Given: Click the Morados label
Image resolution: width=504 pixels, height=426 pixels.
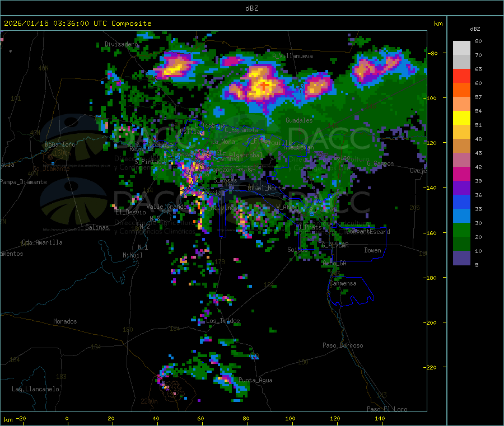Looking at the screenshot, I should [x=65, y=321].
